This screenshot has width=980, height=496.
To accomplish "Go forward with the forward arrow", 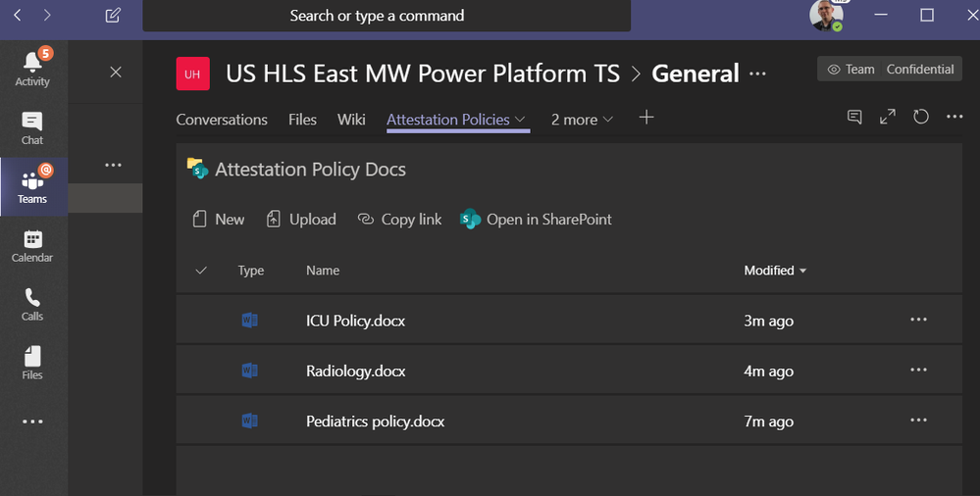I will 47,16.
